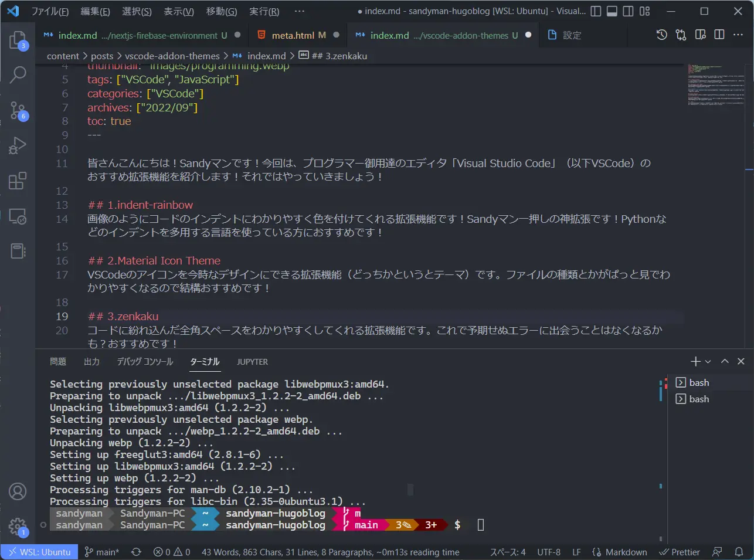Close the terminal panel
Screen dimensions: 754x560
coord(741,361)
